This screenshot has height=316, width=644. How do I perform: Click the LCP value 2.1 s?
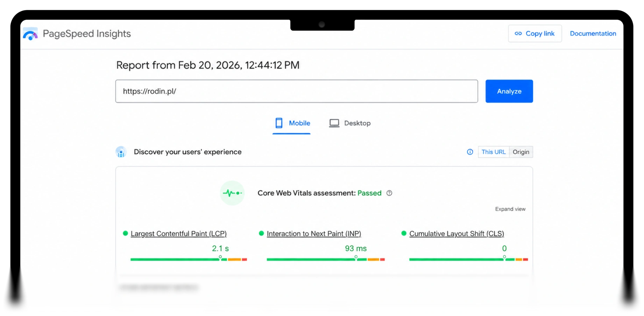[x=220, y=248]
